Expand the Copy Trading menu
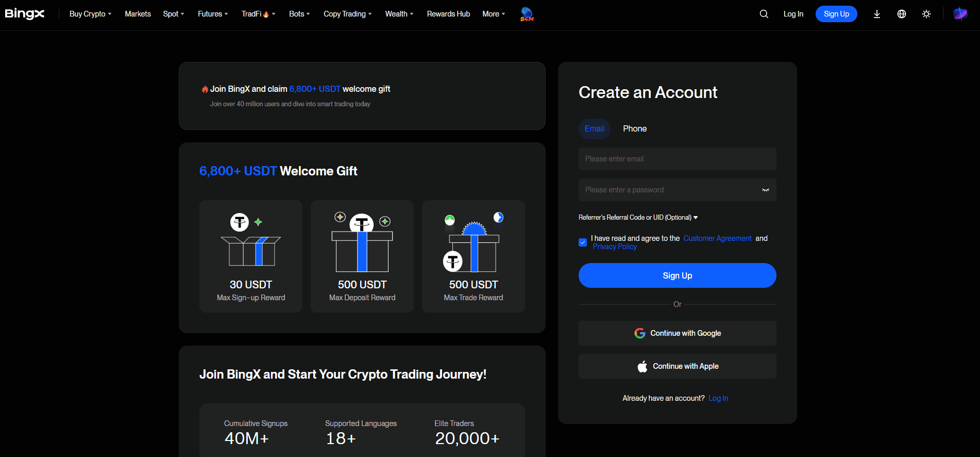The height and width of the screenshot is (457, 980). coord(347,14)
